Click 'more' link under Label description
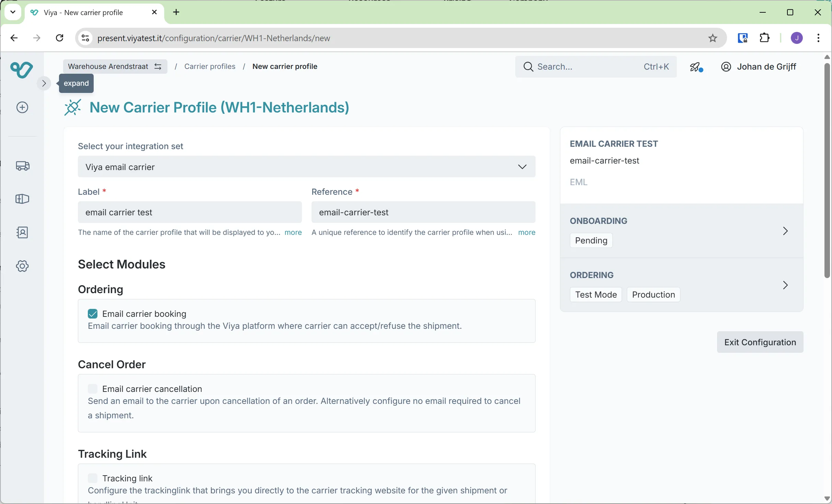 coord(293,232)
